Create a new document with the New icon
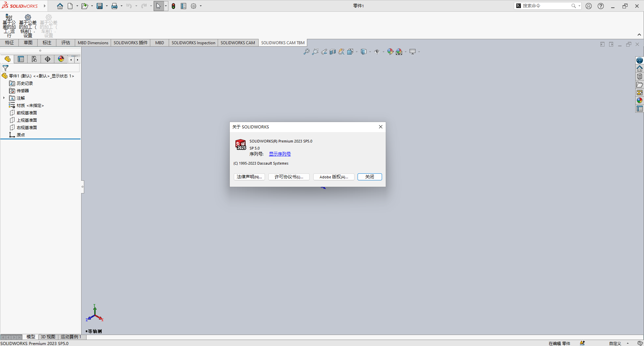 coord(70,6)
